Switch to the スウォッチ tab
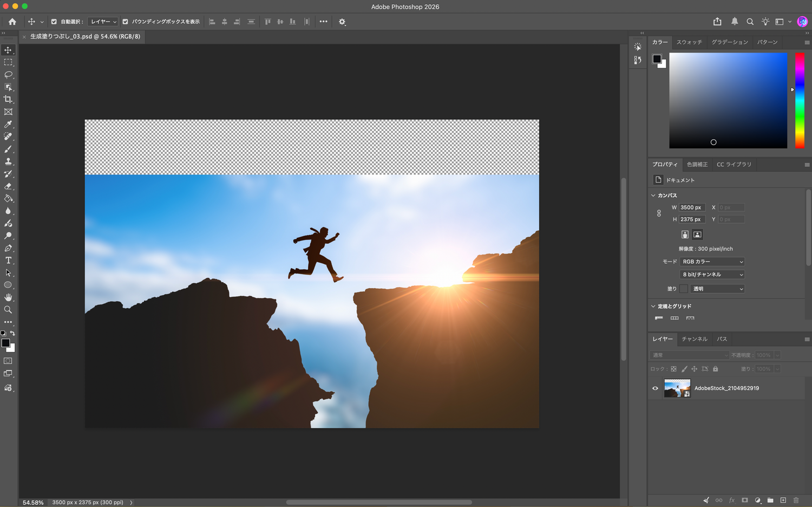 pos(689,42)
